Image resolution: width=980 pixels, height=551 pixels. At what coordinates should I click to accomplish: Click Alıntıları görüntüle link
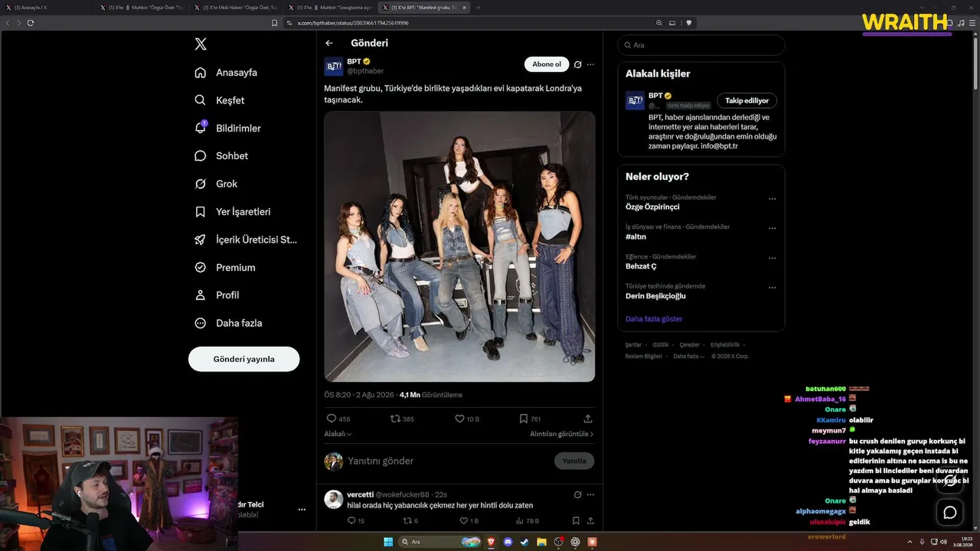click(562, 434)
